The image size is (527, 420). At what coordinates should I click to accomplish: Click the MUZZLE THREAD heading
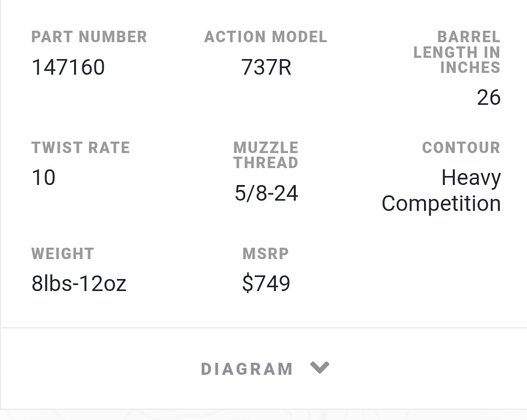(x=266, y=155)
